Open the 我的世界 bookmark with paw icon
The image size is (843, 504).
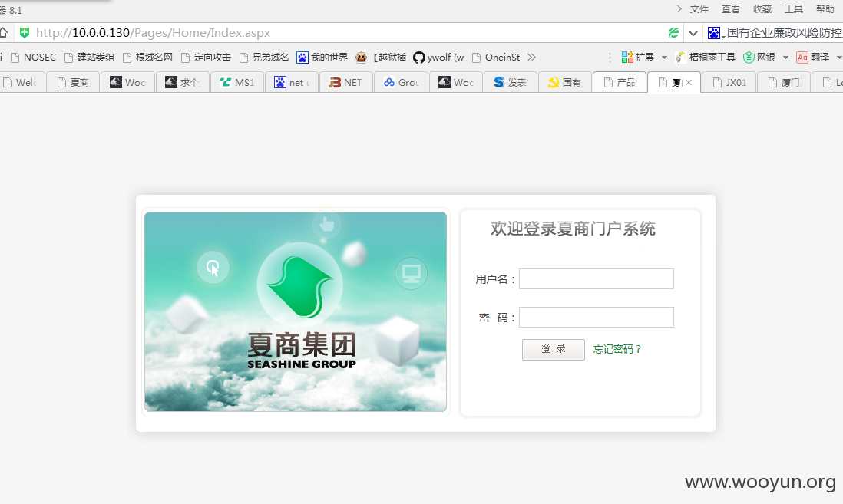point(322,58)
